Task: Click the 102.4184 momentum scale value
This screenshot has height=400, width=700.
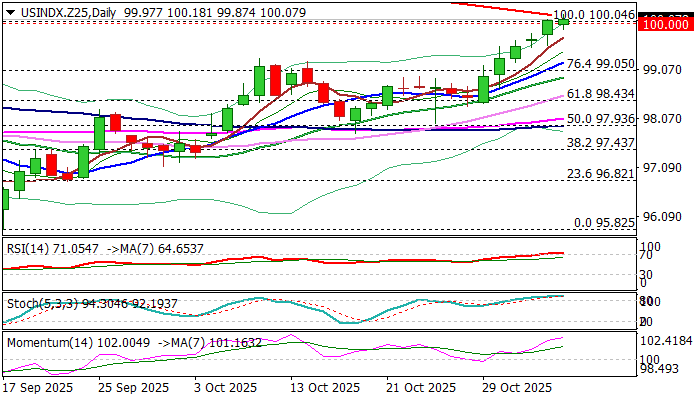Action: tap(666, 341)
